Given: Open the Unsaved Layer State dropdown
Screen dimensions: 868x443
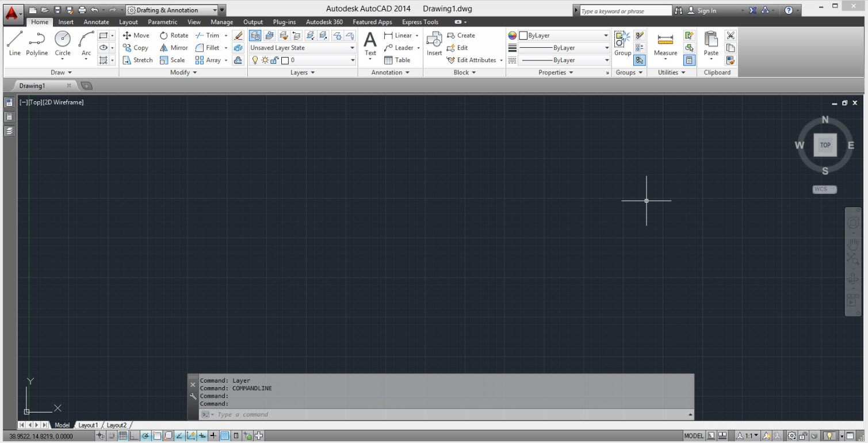Looking at the screenshot, I should click(x=303, y=48).
